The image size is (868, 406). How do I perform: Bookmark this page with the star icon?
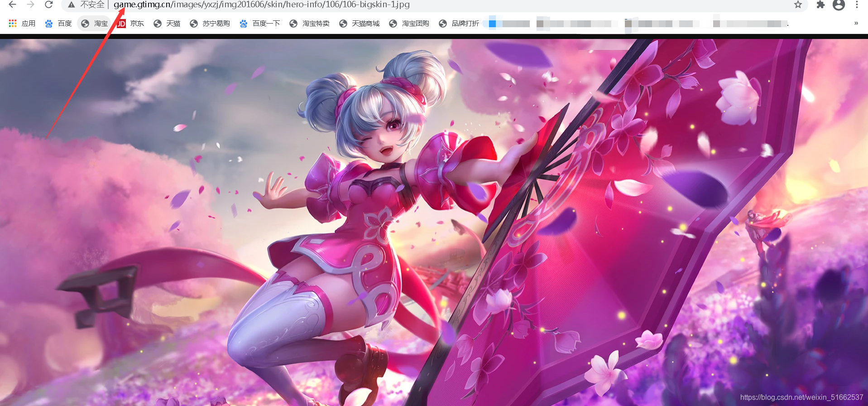coord(798,5)
